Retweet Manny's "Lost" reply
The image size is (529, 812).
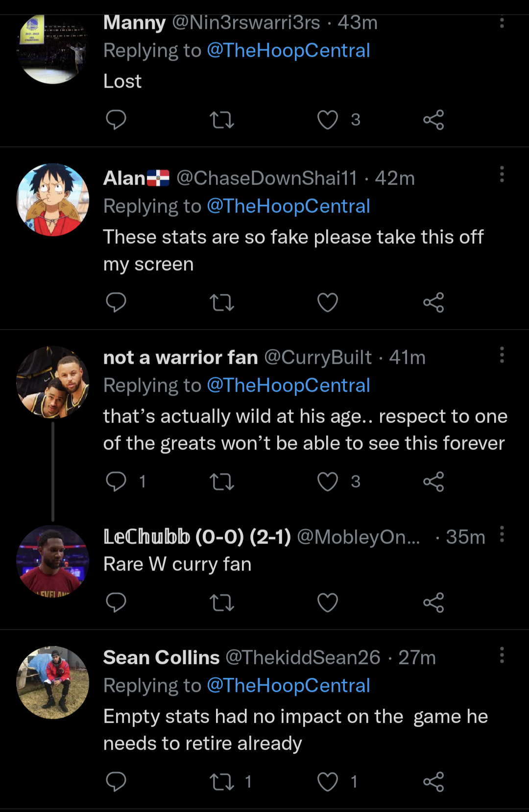222,119
